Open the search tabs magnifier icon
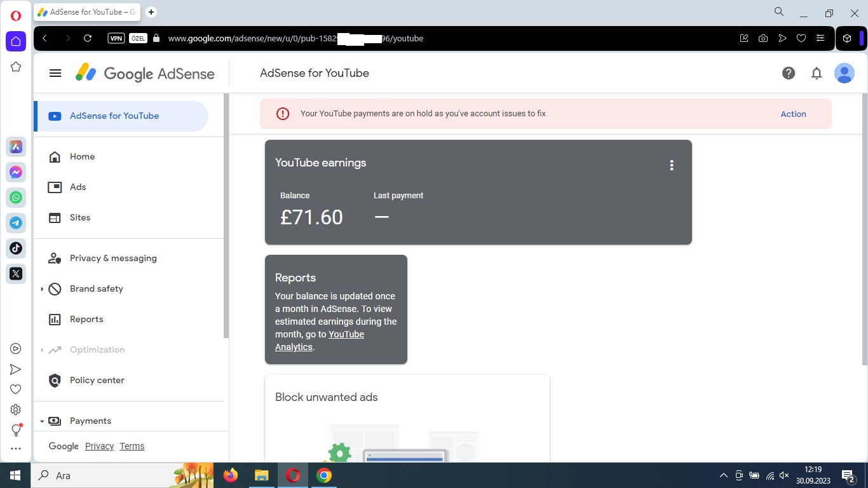Screen dimensions: 868x488 tap(779, 12)
